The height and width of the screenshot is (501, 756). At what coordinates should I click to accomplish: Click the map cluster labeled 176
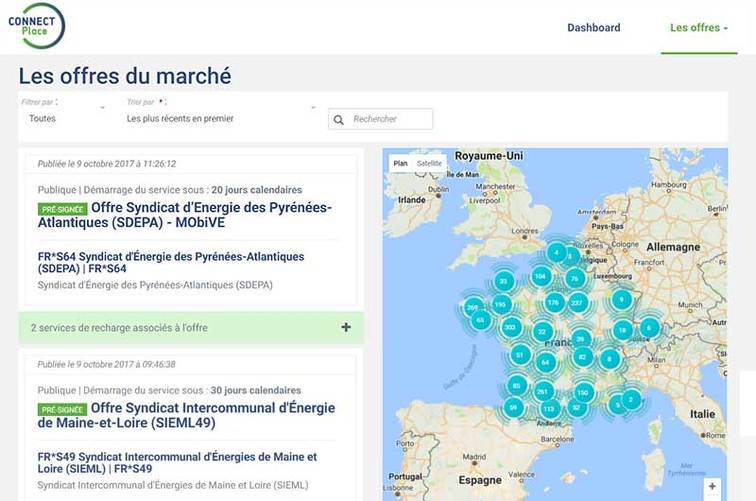tap(554, 303)
